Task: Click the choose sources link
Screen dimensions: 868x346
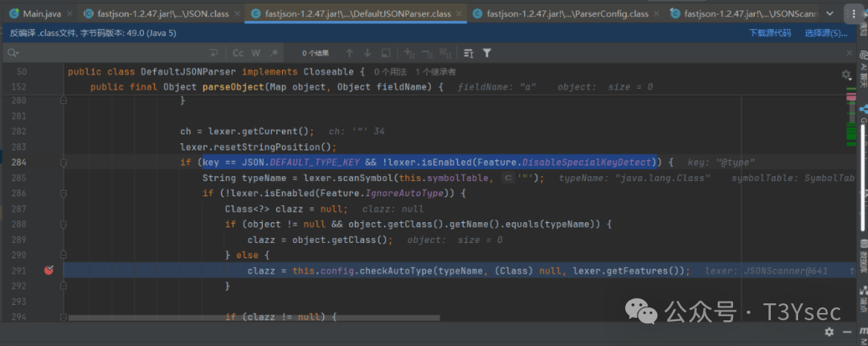Action: [826, 33]
